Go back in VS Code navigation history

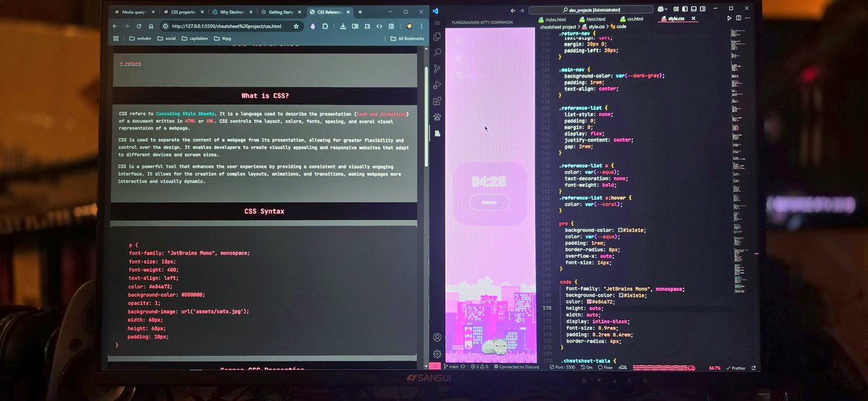(x=513, y=10)
